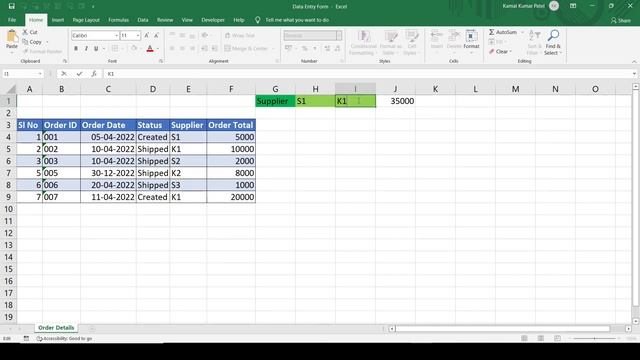Viewport: 640px width, 360px height.
Task: Toggle Bold formatting
Action: point(76,49)
